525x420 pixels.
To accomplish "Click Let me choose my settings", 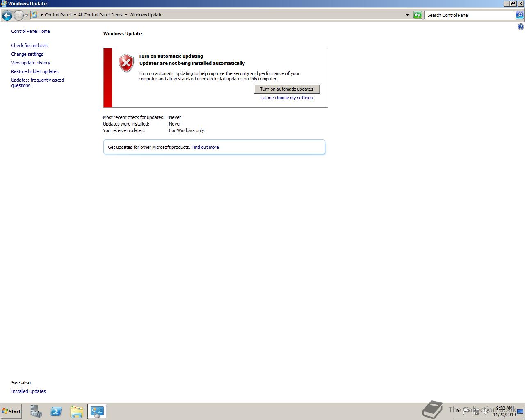I will (286, 98).
